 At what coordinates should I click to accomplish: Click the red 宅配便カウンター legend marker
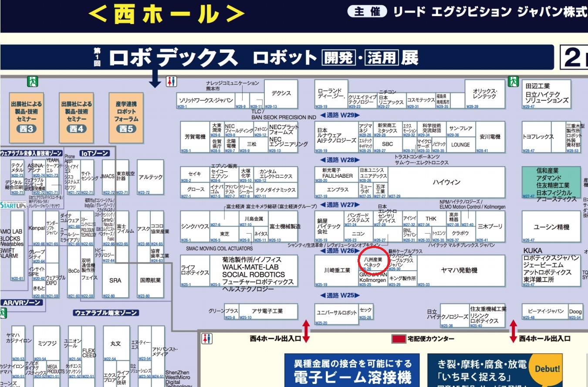(398, 339)
